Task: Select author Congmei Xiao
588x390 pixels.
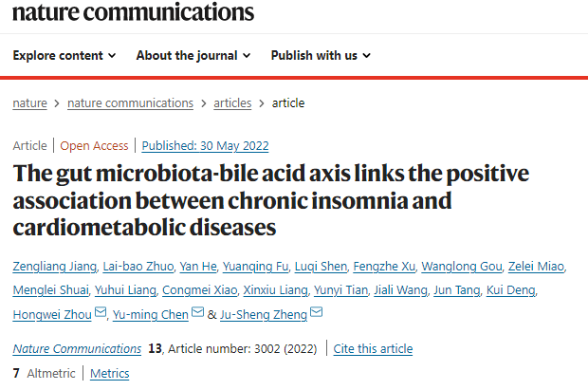Action: click(200, 290)
